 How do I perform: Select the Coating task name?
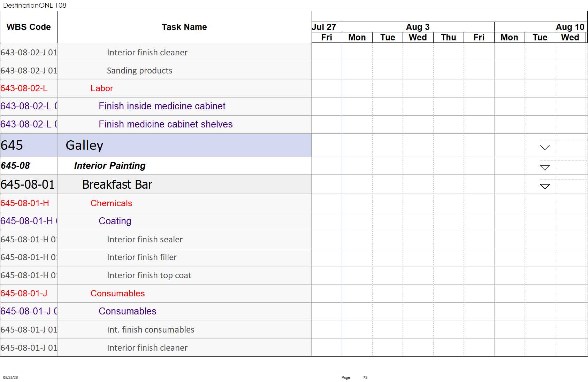(x=115, y=221)
